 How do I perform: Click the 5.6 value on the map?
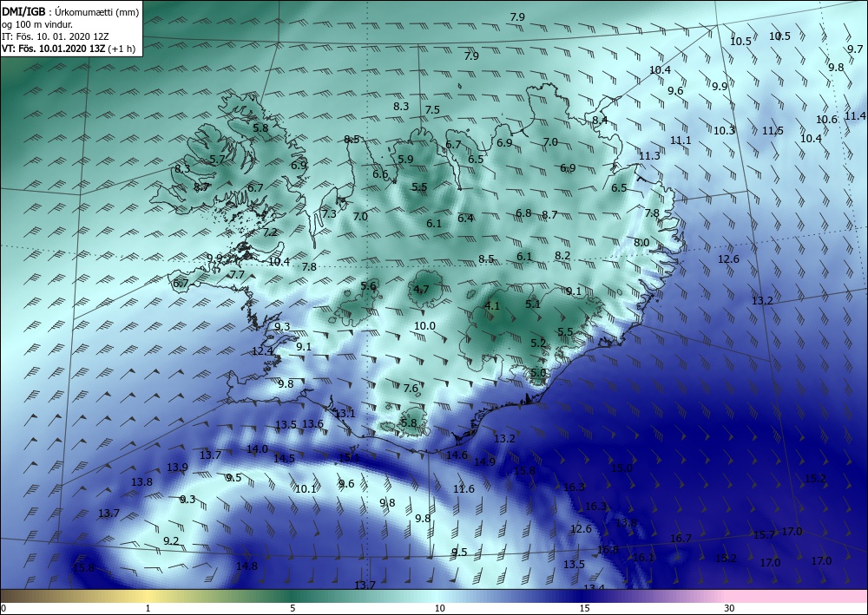(368, 286)
